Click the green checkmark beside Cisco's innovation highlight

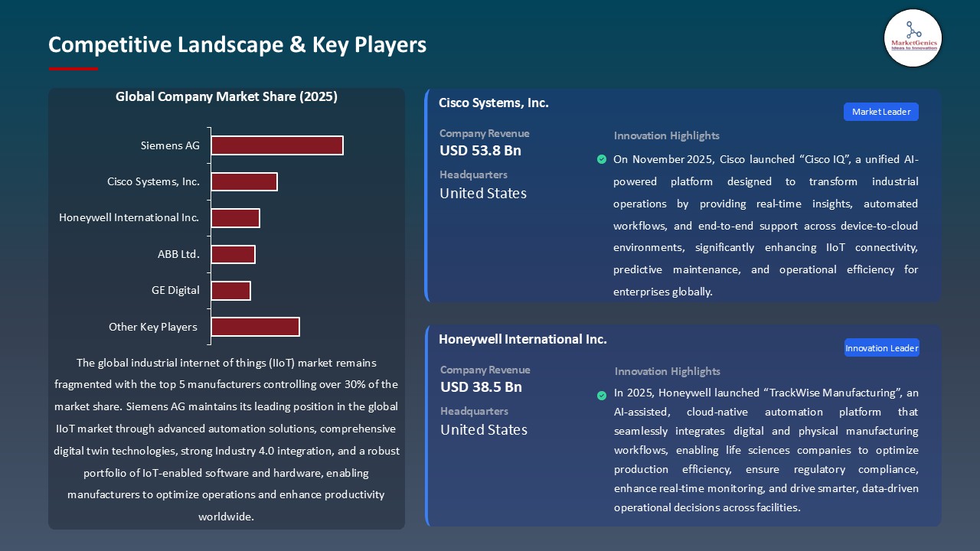tap(602, 159)
